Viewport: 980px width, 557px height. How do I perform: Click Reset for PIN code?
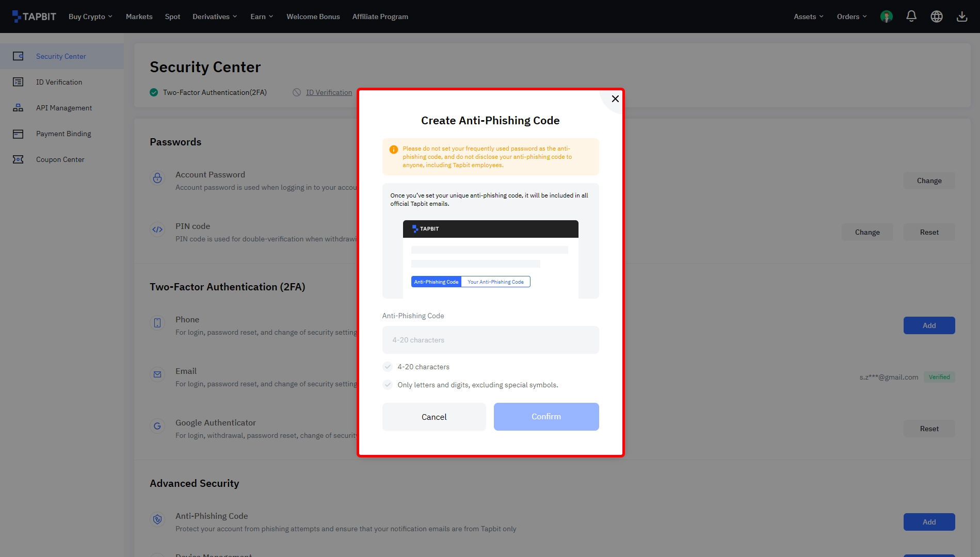click(x=929, y=232)
